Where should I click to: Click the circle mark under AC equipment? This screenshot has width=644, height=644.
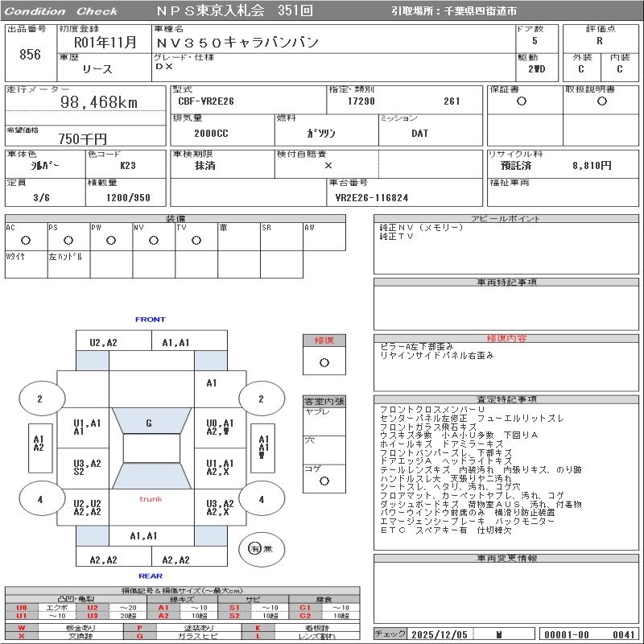pos(25,240)
